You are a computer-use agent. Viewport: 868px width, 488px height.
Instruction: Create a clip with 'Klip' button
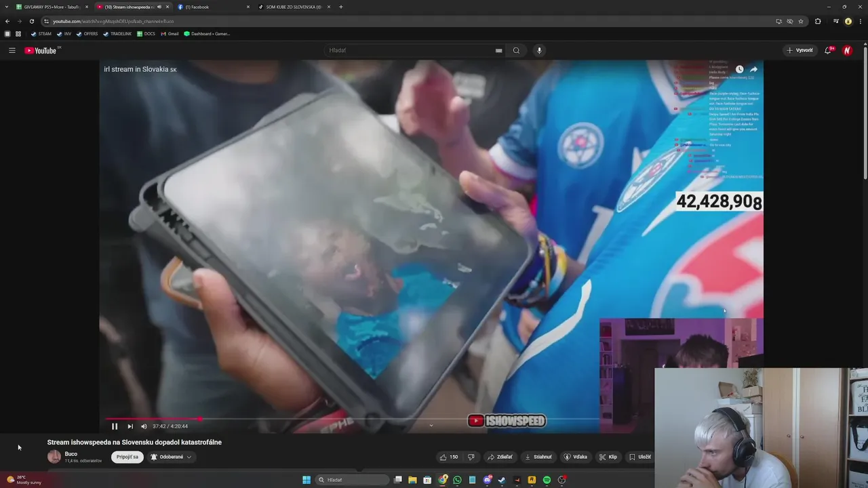tap(608, 457)
